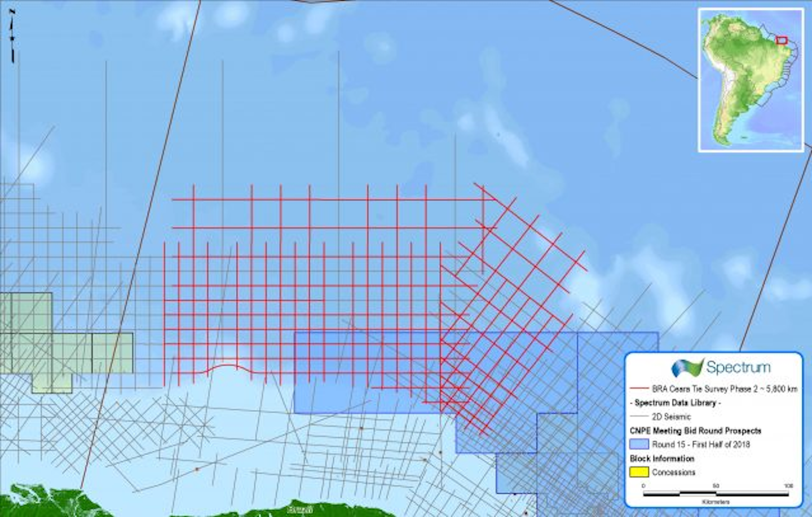Select the Spectrum Data Library heading
Viewport: 812px width, 517px height.
[676, 403]
